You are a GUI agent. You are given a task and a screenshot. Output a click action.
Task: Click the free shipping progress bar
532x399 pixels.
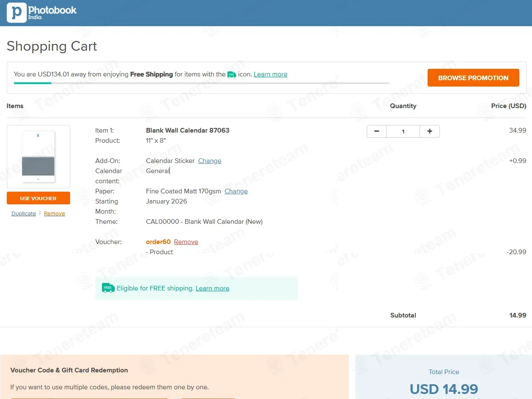tap(202, 83)
